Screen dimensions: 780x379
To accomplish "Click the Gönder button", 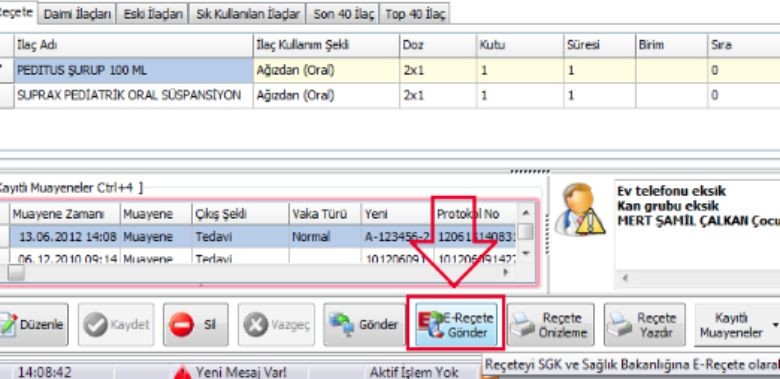I will pos(364,325).
